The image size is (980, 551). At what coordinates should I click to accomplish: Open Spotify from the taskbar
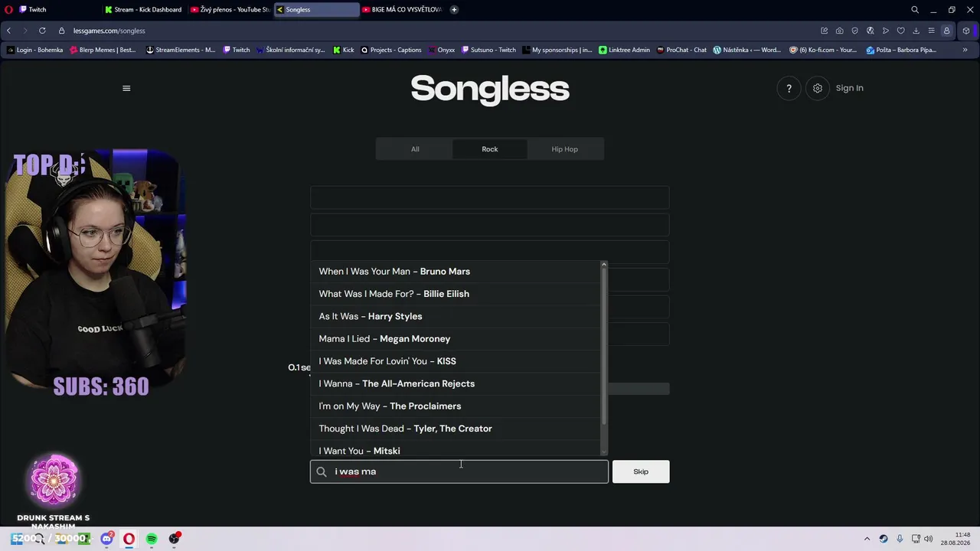(152, 539)
